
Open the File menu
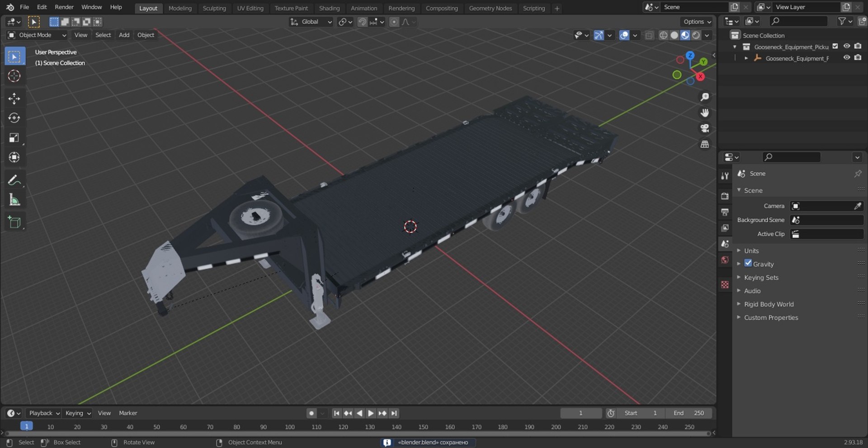tap(24, 7)
